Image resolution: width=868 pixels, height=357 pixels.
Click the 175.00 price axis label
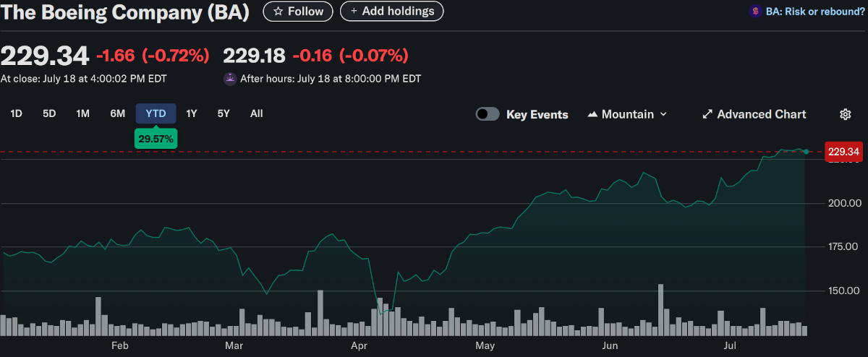point(843,247)
